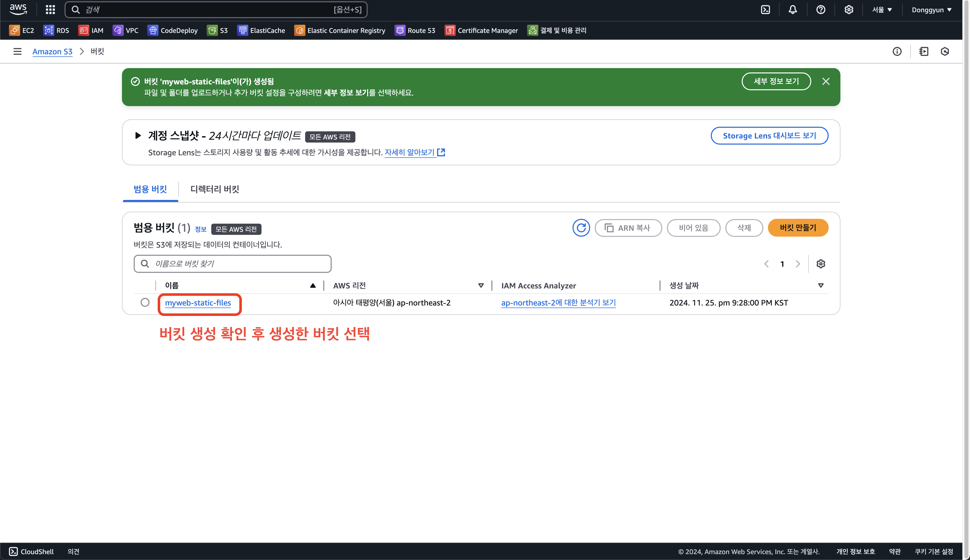Open the notifications bell
The width and height of the screenshot is (970, 560).
(793, 10)
